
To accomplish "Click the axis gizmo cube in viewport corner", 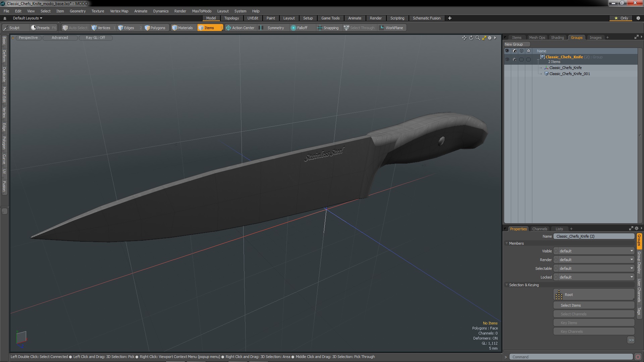I will pyautogui.click(x=21, y=338).
